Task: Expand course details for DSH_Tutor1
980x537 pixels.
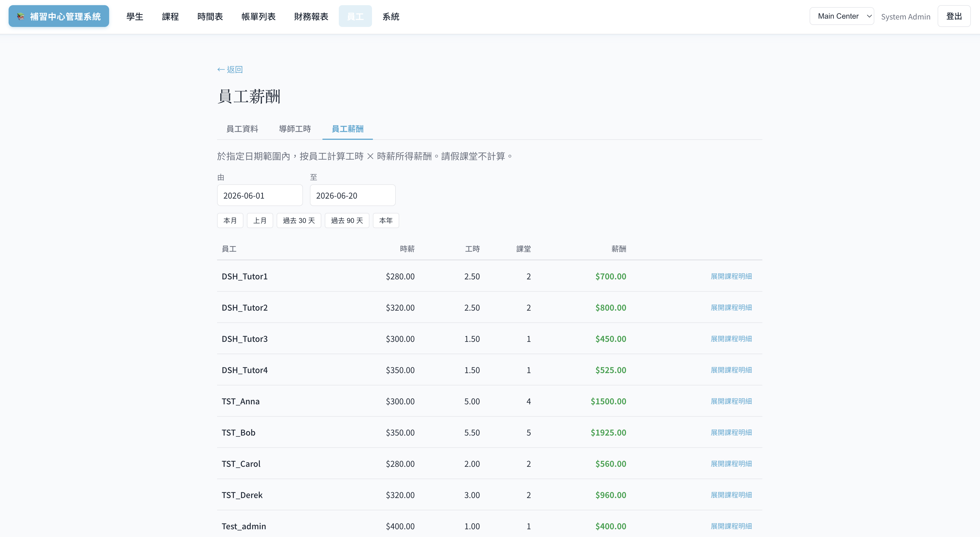Action: click(731, 276)
